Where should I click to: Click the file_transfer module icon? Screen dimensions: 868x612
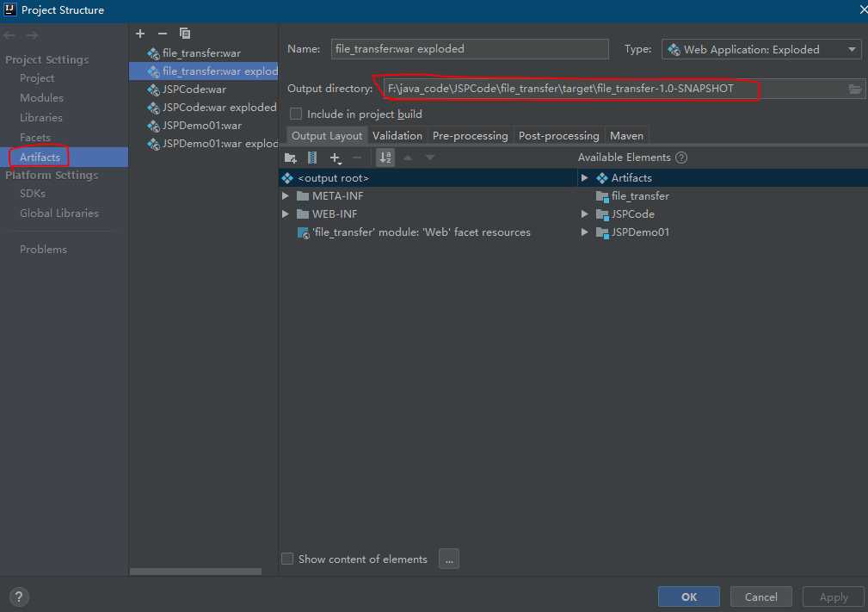pos(602,196)
